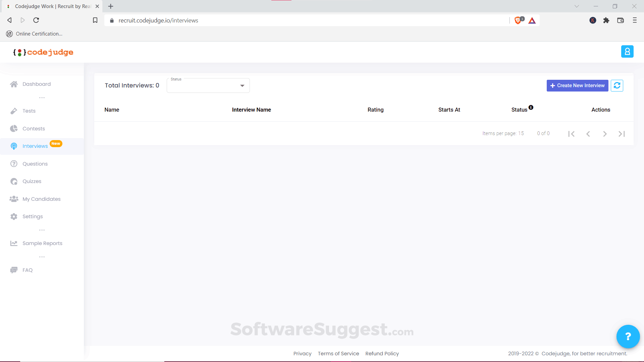Open the Terms of Service link

[x=338, y=353]
